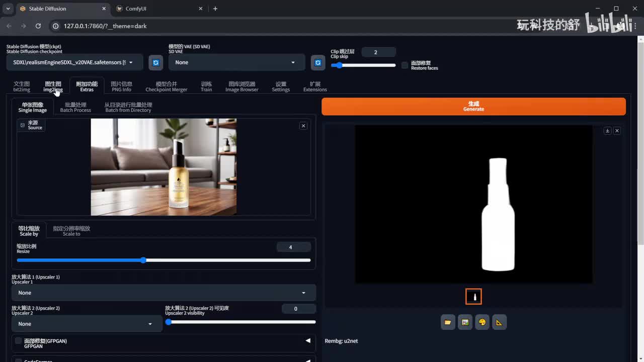
Task: Send output image to inpaint palette
Action: coord(482,322)
